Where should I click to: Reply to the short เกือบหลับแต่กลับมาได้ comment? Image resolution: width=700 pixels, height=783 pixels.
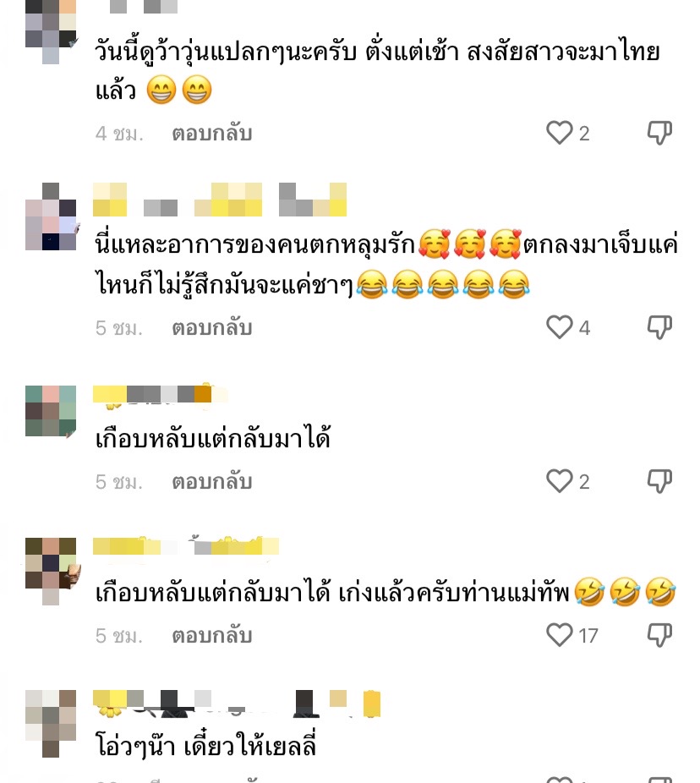coord(211,482)
